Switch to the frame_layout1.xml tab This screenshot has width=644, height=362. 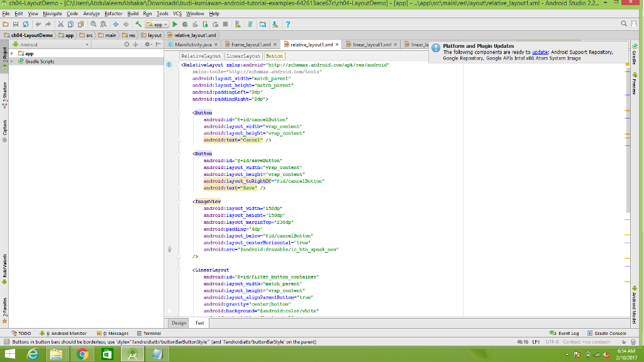(x=250, y=45)
